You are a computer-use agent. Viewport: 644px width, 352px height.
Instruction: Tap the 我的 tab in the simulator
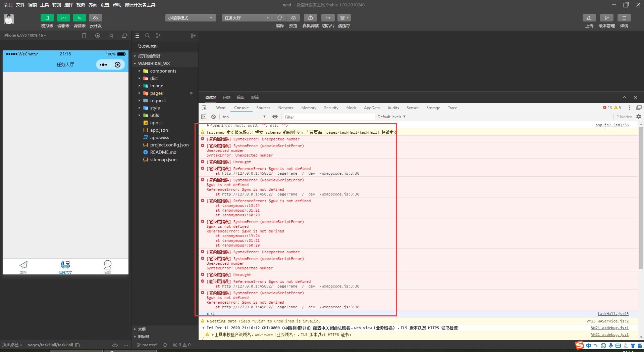coord(107,267)
